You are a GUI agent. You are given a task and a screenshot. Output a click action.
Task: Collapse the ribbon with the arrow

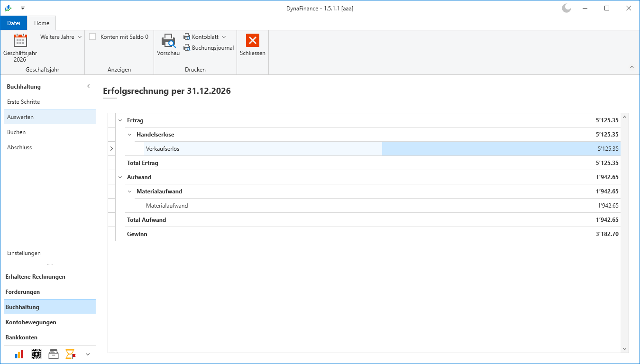point(631,67)
